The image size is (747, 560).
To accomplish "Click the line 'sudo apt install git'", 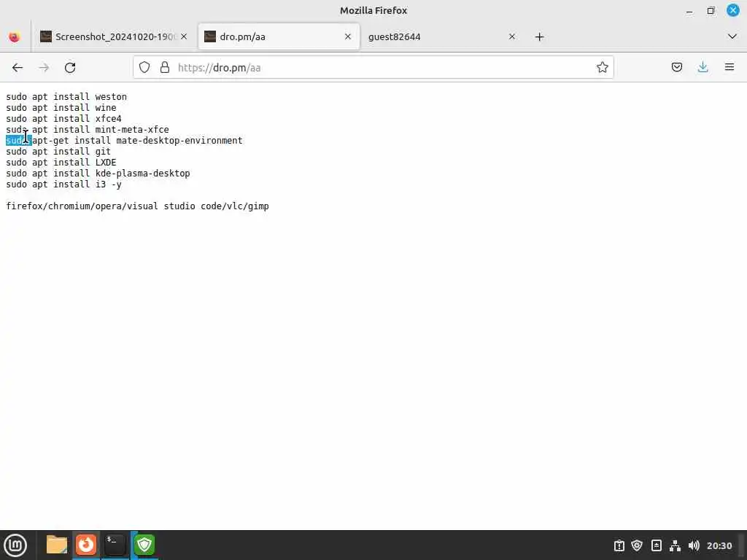I will click(x=58, y=152).
